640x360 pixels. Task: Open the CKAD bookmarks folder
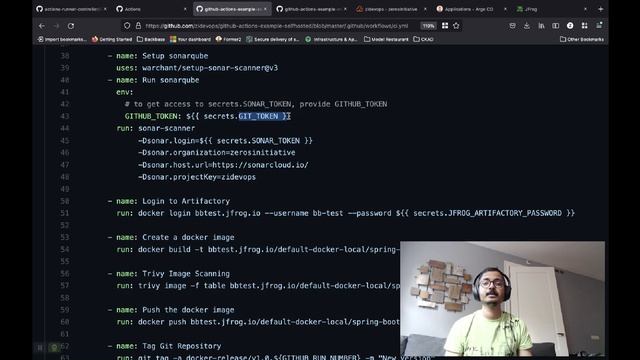[423, 39]
